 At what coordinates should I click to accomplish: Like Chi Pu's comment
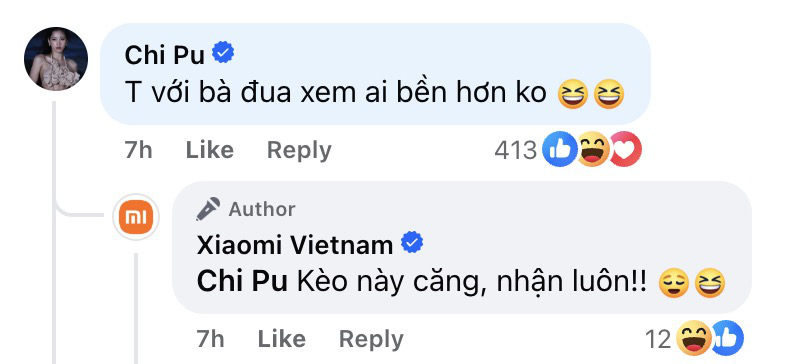point(210,150)
